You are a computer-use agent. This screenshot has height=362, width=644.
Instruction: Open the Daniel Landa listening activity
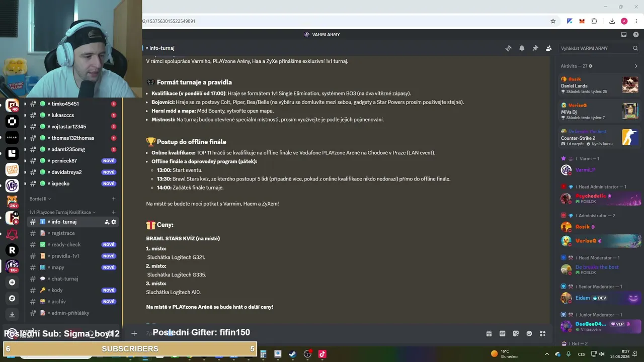600,85
